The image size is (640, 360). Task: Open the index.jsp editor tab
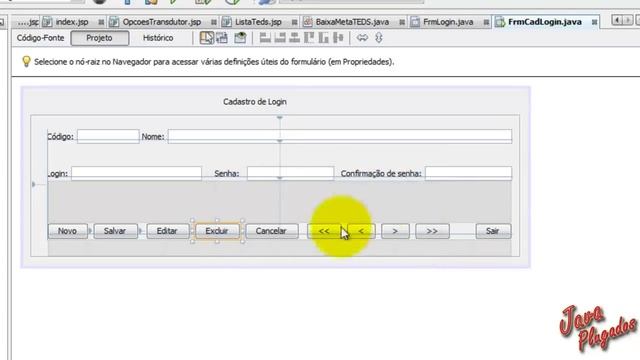click(72, 22)
